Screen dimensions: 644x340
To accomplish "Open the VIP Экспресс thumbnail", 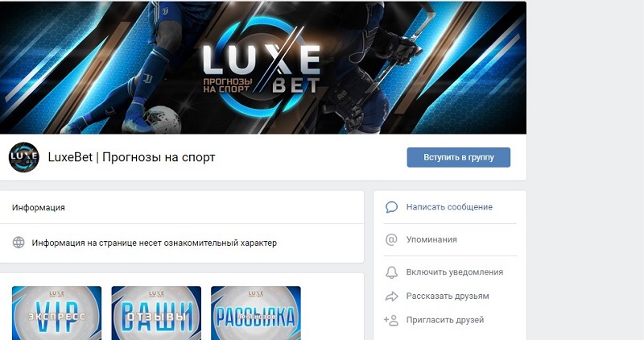I will [x=56, y=313].
